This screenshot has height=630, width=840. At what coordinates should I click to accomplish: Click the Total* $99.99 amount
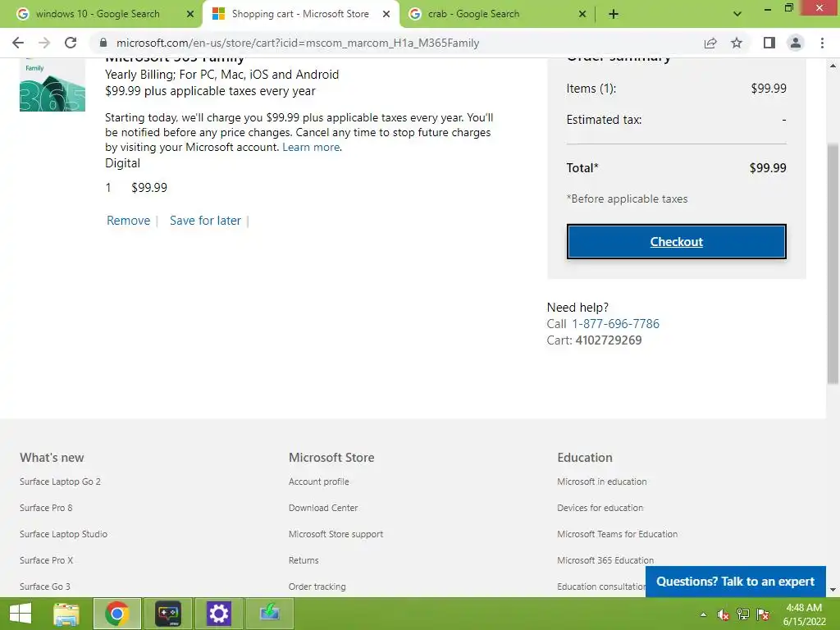click(768, 168)
